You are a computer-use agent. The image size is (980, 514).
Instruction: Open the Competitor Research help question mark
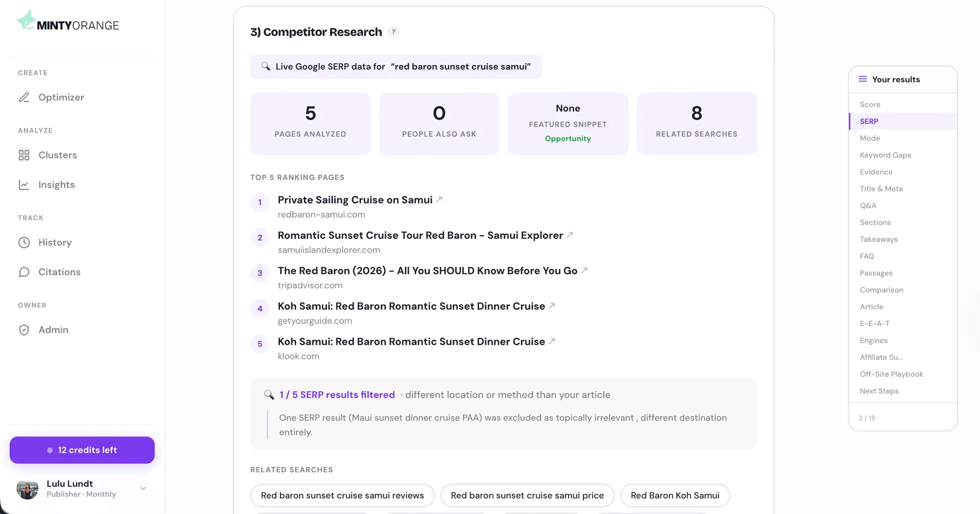point(393,32)
